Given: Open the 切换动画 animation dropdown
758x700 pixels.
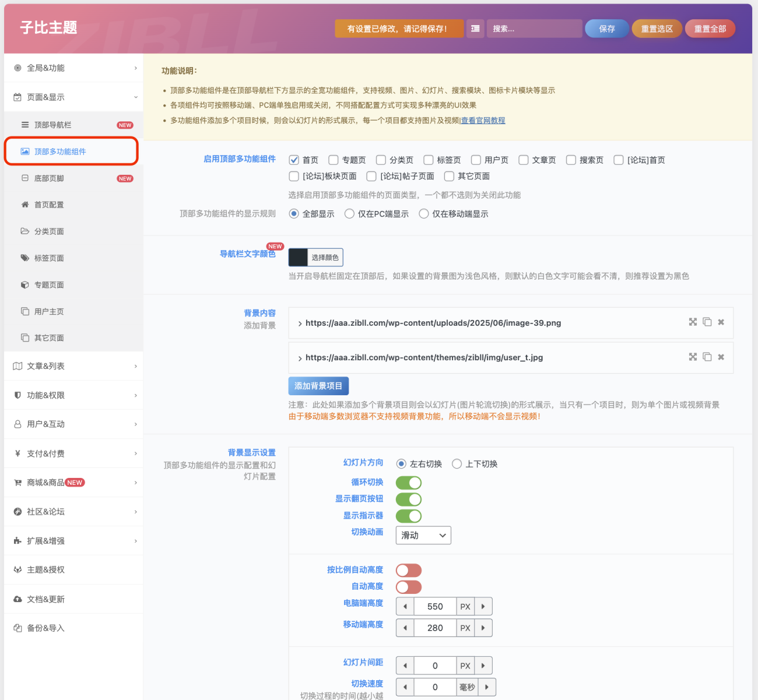Looking at the screenshot, I should [x=423, y=535].
